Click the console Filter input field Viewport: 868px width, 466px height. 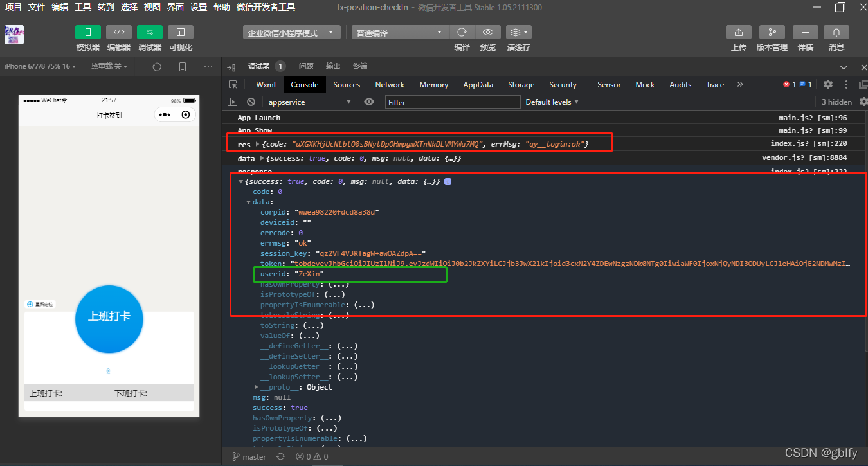click(x=453, y=102)
